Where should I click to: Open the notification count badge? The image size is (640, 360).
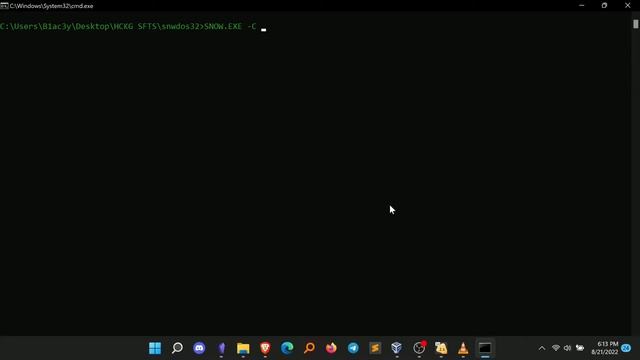click(626, 348)
